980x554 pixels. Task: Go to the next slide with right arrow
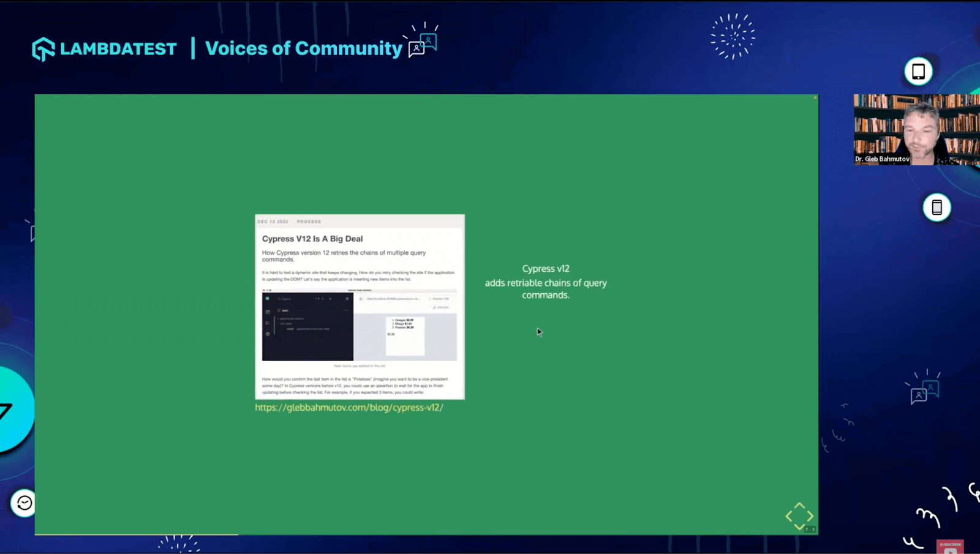[810, 516]
